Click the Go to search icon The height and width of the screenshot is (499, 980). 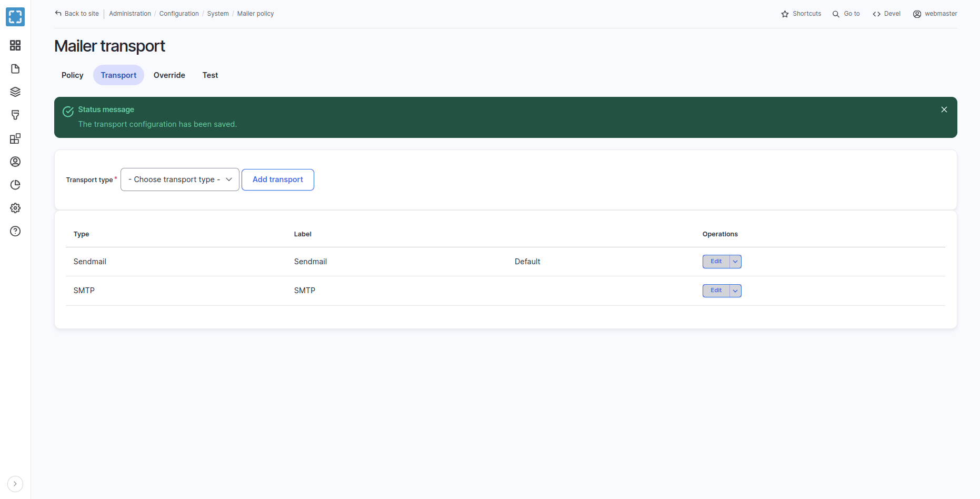tap(836, 14)
